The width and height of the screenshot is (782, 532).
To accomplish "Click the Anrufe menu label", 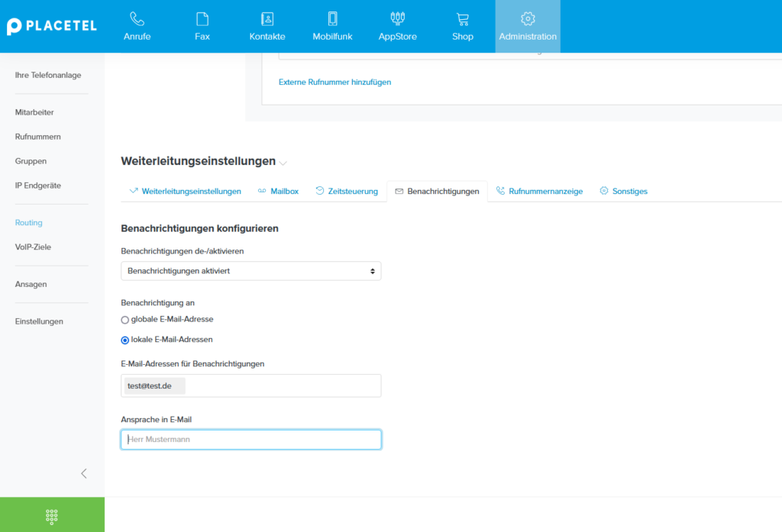I will [x=137, y=37].
